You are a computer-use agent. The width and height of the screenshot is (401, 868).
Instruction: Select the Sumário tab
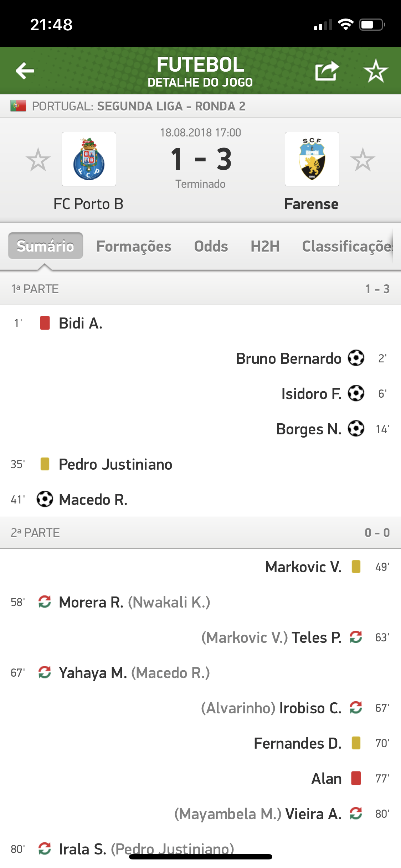[46, 246]
